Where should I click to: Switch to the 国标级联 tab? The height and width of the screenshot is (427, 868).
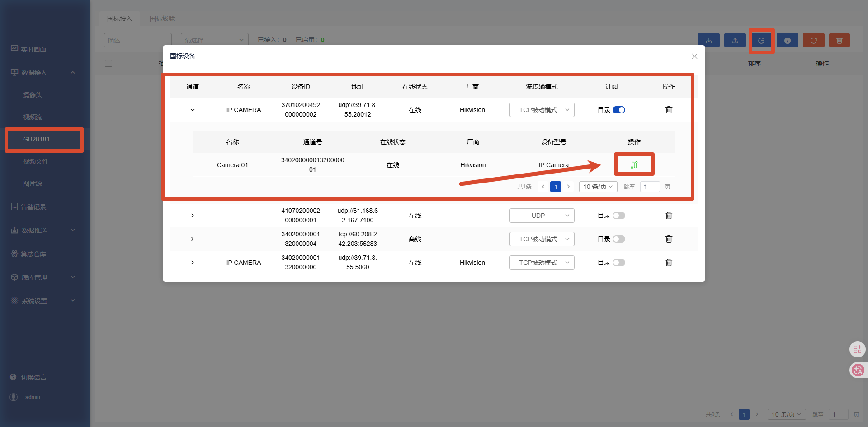tap(162, 19)
